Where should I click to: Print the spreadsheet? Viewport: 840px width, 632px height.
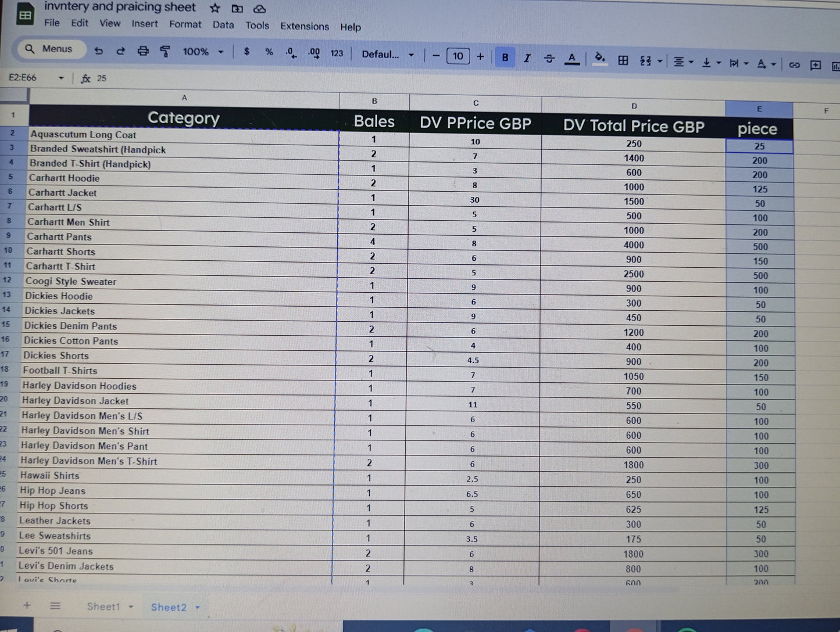143,51
